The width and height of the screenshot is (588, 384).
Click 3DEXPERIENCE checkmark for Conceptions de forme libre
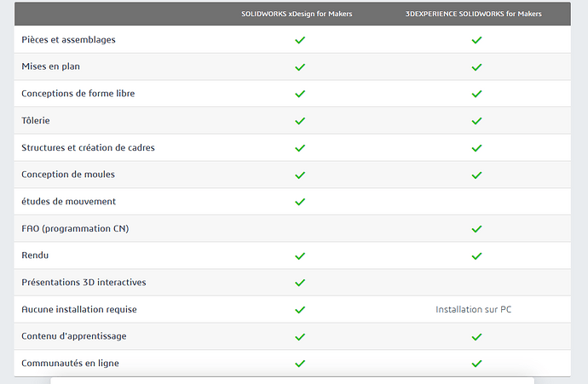[476, 94]
